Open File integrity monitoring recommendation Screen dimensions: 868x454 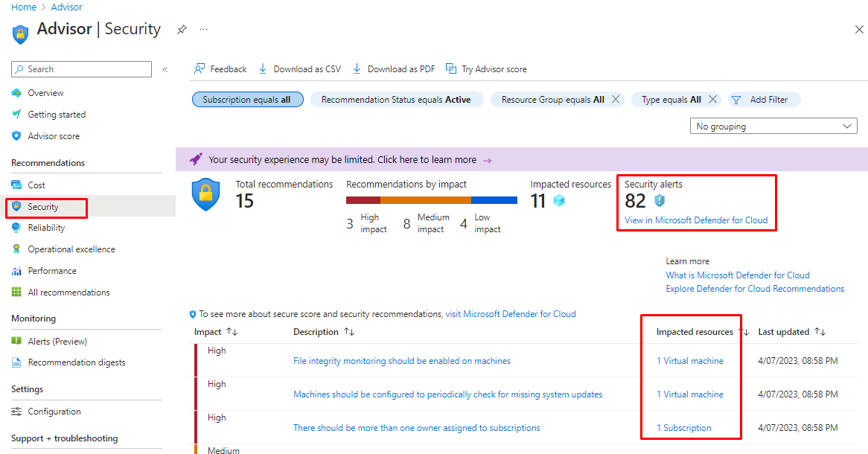401,361
